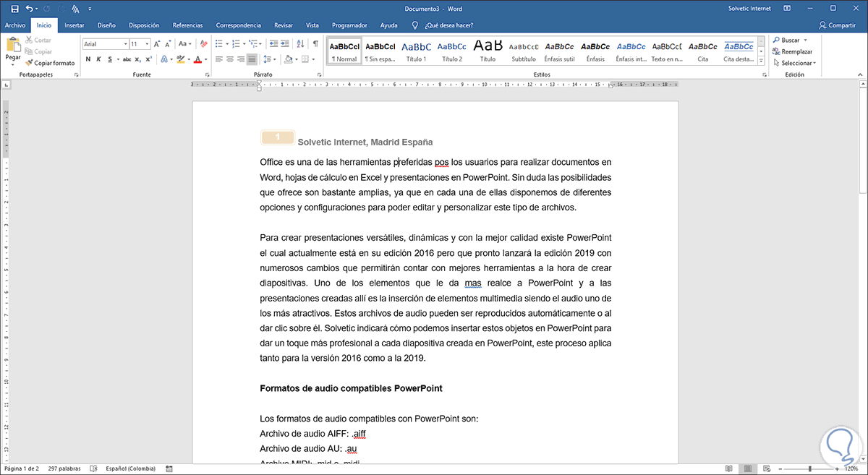
Task: Center the paragraph text
Action: tap(230, 59)
